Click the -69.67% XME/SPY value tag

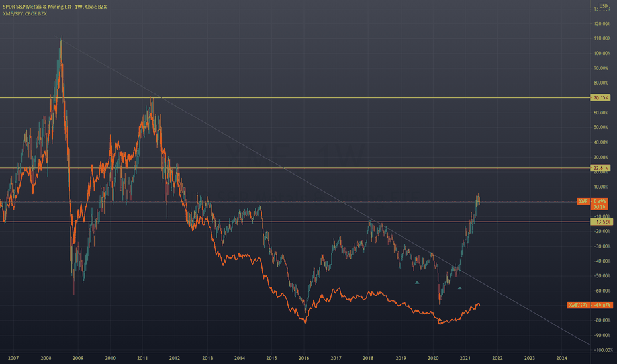coord(601,305)
